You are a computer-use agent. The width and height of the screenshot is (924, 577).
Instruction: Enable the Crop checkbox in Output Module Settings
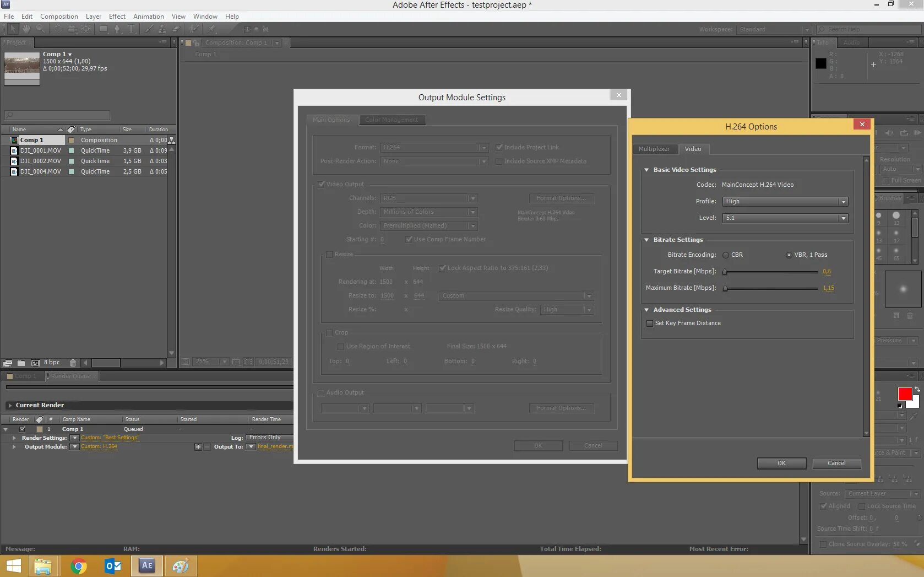[x=329, y=333]
